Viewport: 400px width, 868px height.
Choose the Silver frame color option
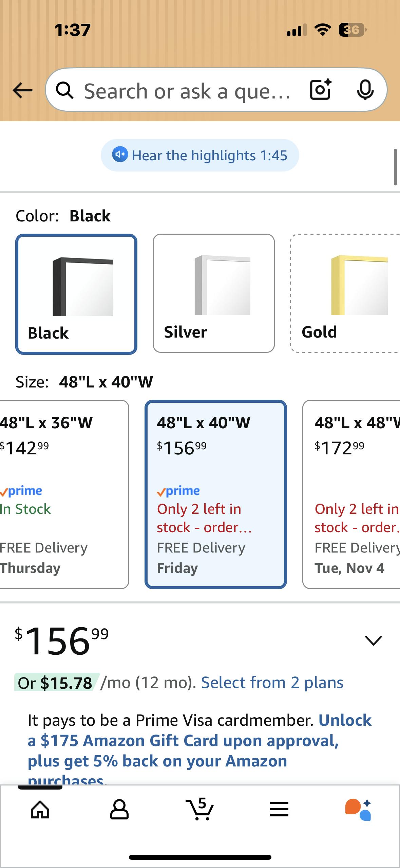(213, 293)
